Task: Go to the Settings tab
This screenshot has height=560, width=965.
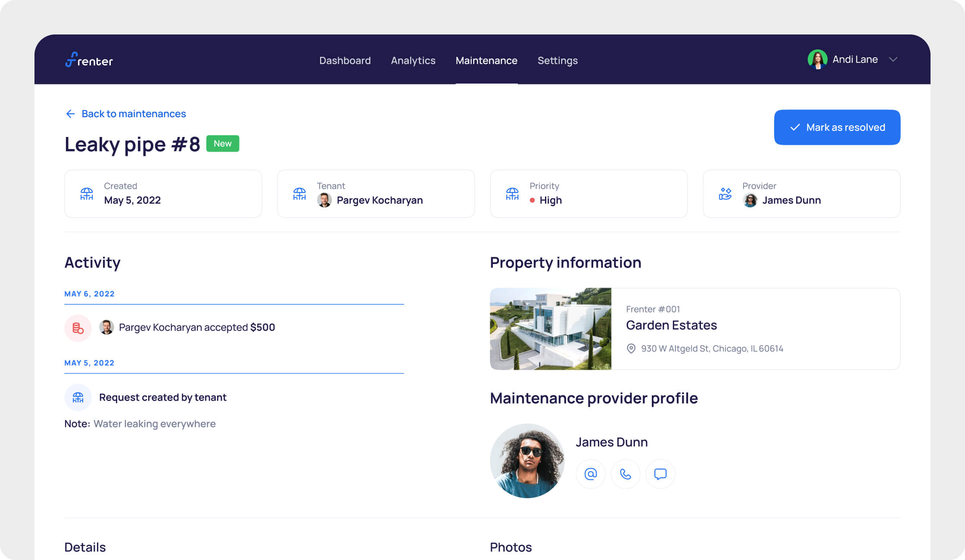Action: coord(557,60)
